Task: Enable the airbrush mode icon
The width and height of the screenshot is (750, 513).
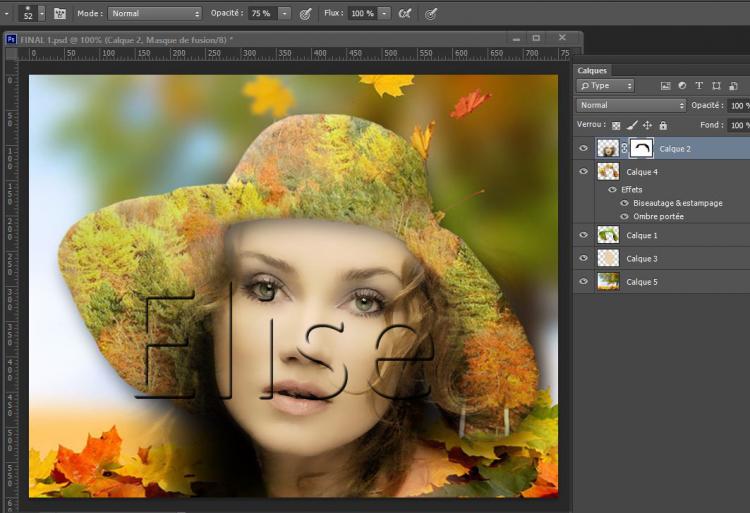Action: pos(405,14)
